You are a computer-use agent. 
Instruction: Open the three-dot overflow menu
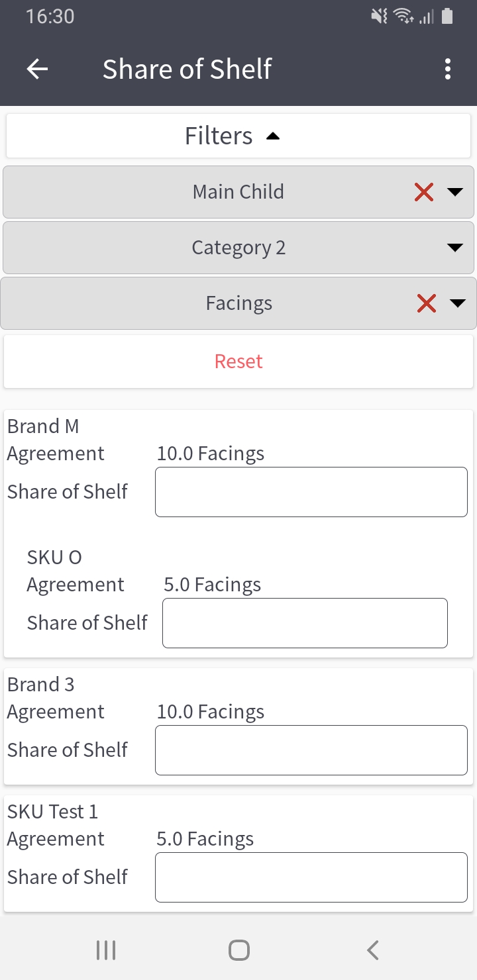pos(448,69)
